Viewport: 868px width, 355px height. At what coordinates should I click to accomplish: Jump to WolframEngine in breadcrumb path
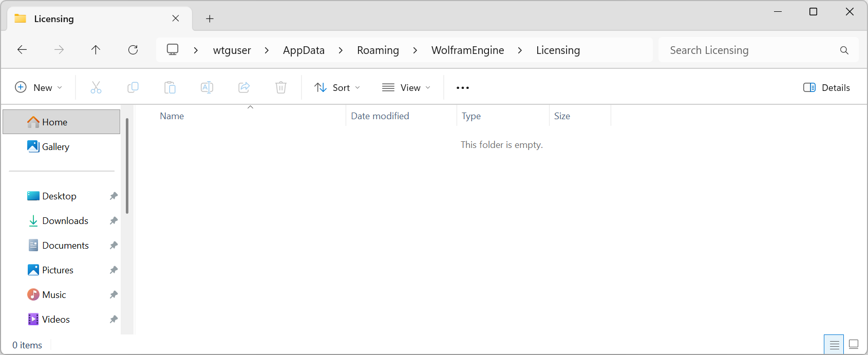coord(467,50)
